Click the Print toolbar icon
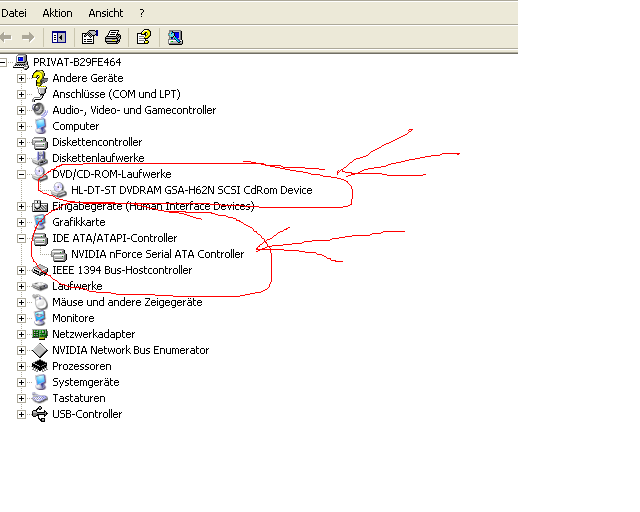 113,37
